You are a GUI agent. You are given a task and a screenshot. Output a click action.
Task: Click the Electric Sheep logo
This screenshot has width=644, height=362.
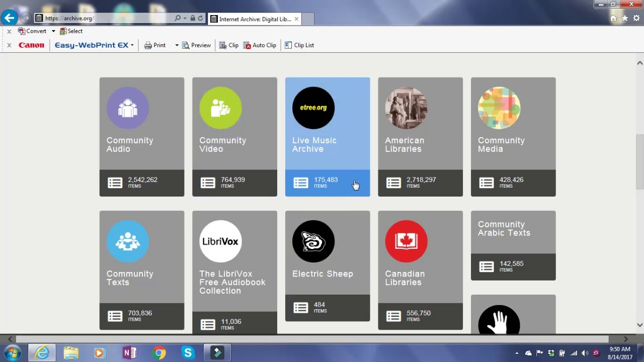tap(313, 241)
